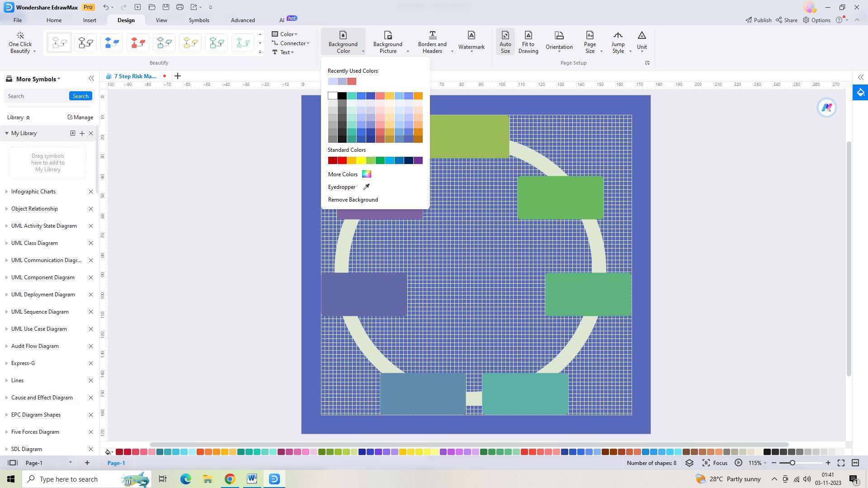Select the Auto Size tool

pos(505,42)
